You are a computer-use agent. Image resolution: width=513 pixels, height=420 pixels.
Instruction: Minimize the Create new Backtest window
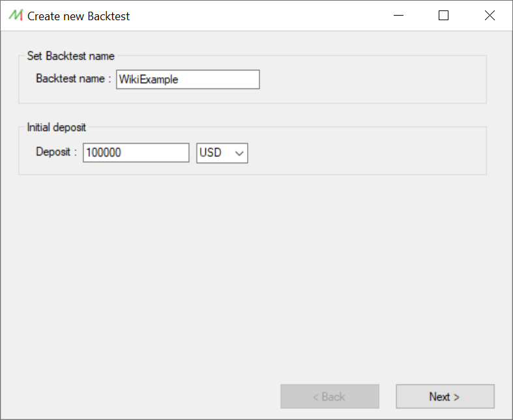(x=398, y=16)
